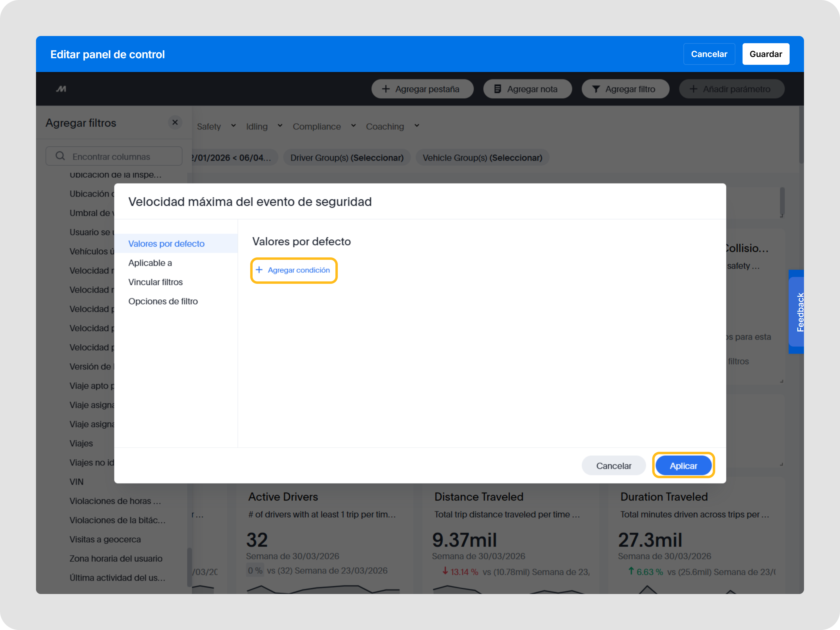
Task: Open the Driver Group(s) selector
Action: coord(347,157)
